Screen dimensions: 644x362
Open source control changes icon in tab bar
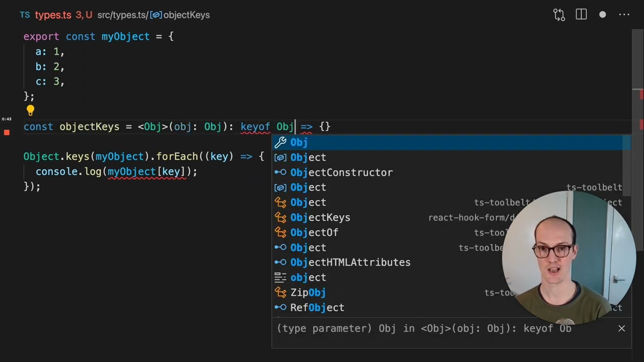click(x=559, y=15)
